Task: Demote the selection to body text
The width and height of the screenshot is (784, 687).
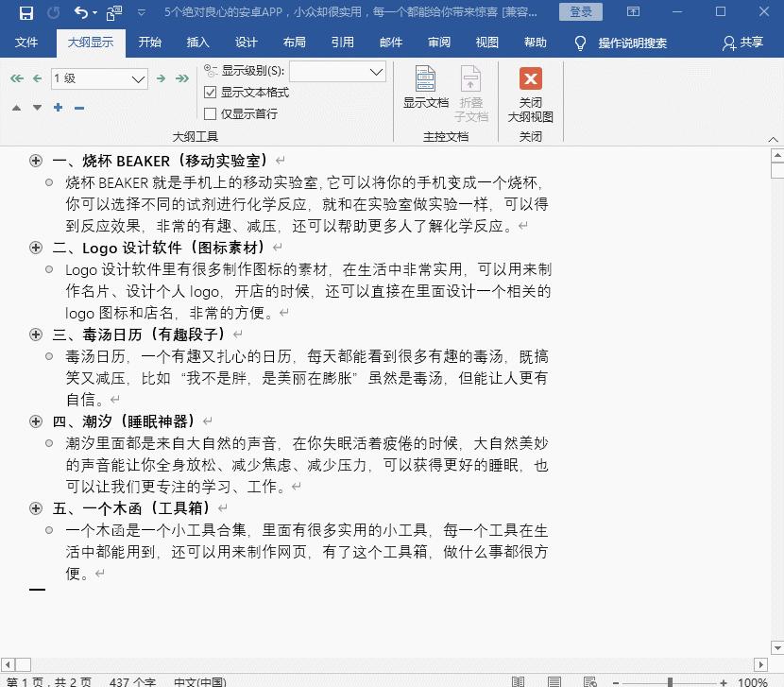Action: [182, 78]
